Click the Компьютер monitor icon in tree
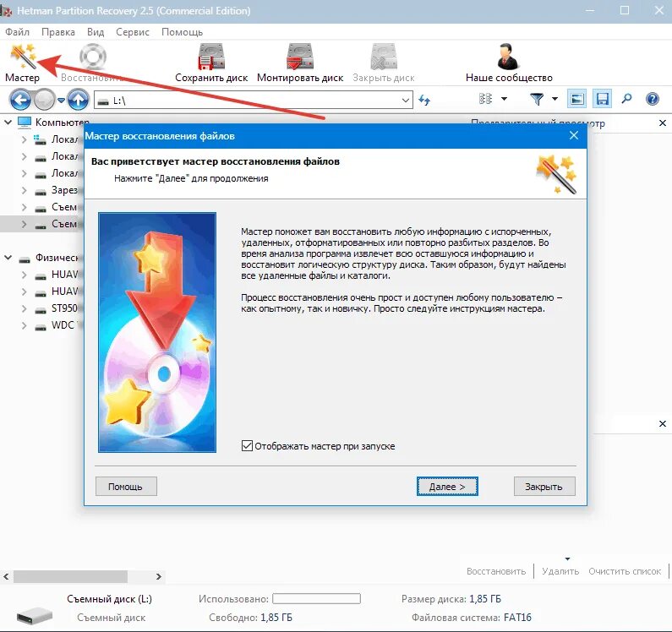The height and width of the screenshot is (632, 672). (x=25, y=123)
